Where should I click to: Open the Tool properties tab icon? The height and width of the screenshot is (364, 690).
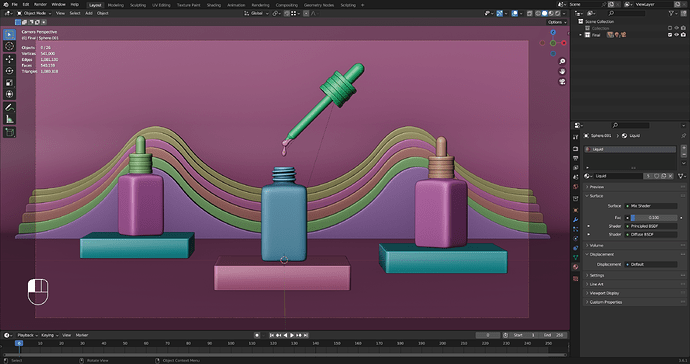point(576,137)
